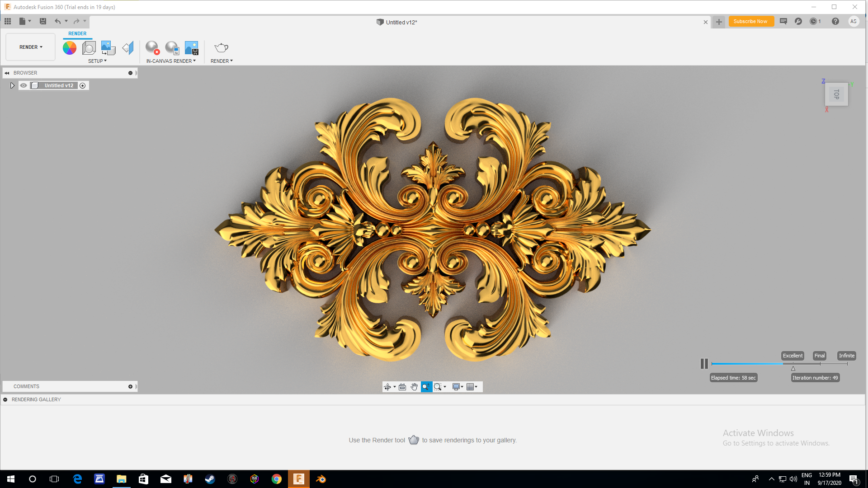The height and width of the screenshot is (488, 868).
Task: Click the Decal tool icon
Action: pyautogui.click(x=108, y=47)
